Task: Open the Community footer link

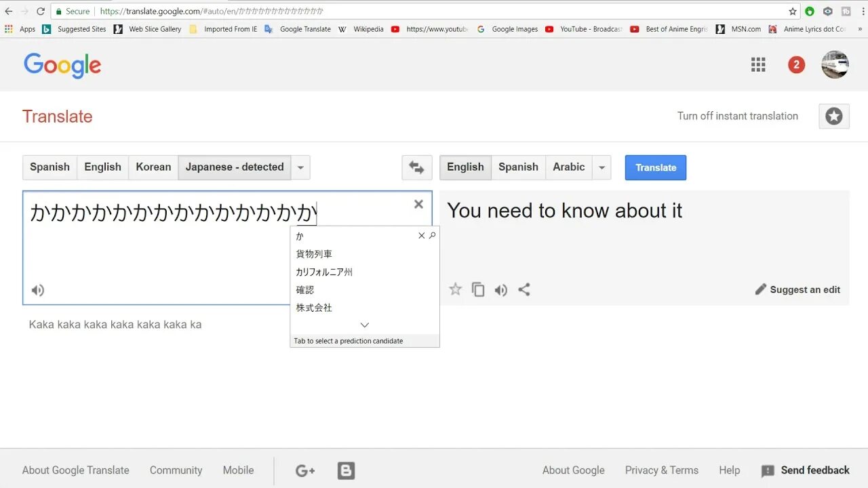Action: click(x=176, y=470)
